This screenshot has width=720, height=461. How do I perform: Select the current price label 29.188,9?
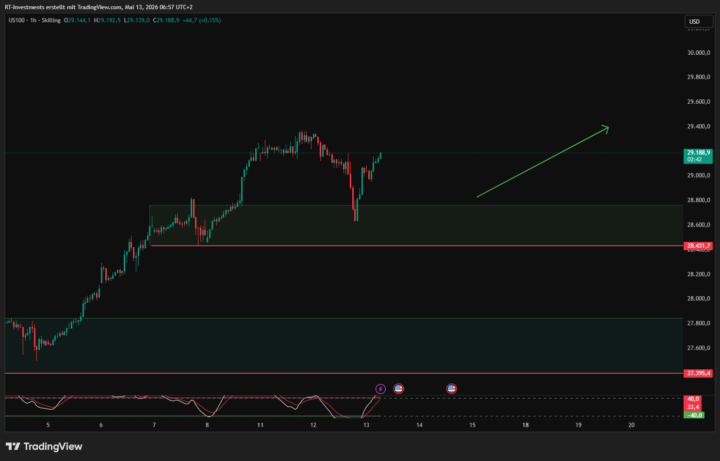click(x=698, y=152)
